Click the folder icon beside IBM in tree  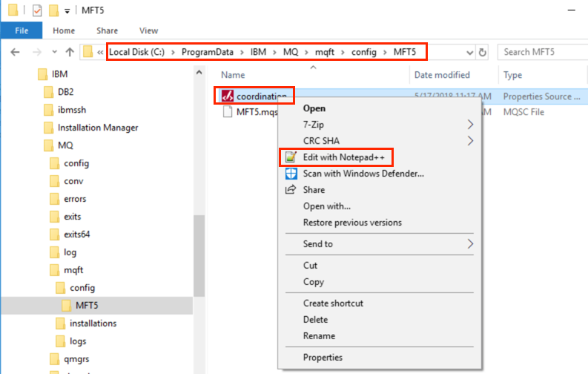click(x=43, y=74)
